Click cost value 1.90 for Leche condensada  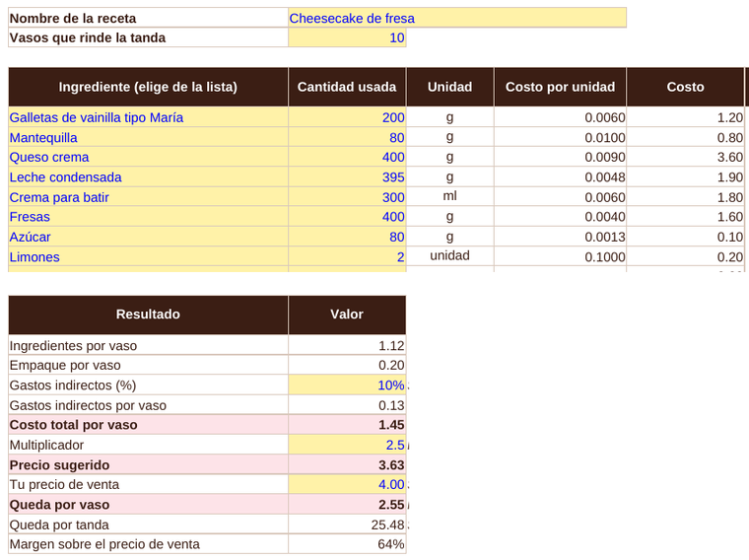[686, 176]
